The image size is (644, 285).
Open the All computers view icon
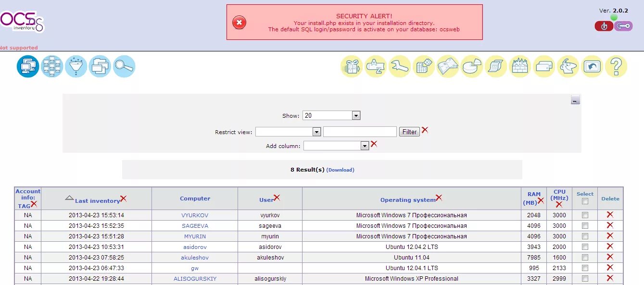click(28, 66)
